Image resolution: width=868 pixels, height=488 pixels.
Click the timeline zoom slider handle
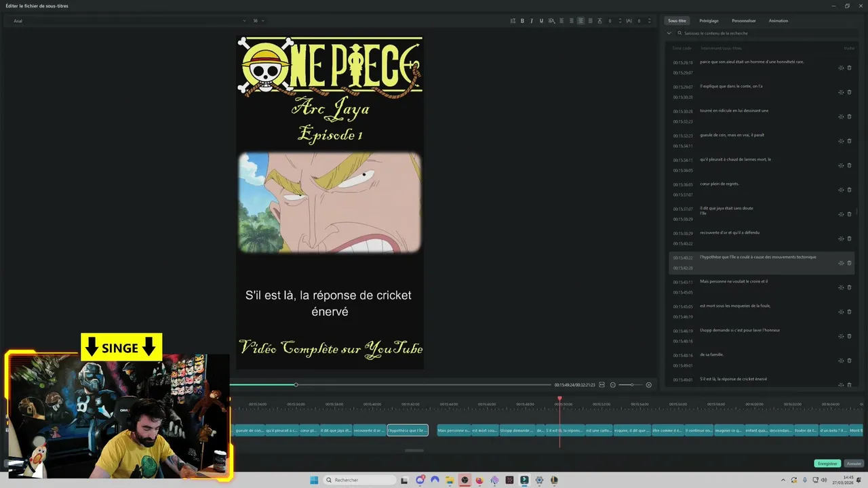pyautogui.click(x=631, y=385)
